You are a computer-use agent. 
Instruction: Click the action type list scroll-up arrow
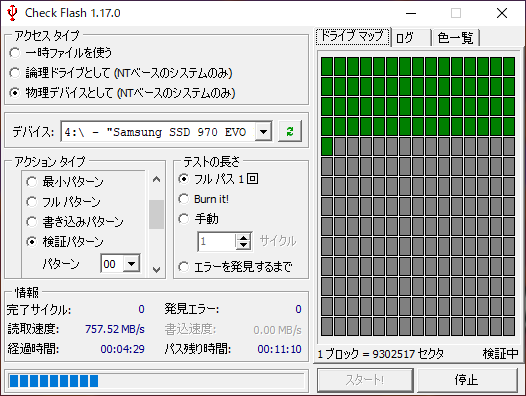point(156,180)
